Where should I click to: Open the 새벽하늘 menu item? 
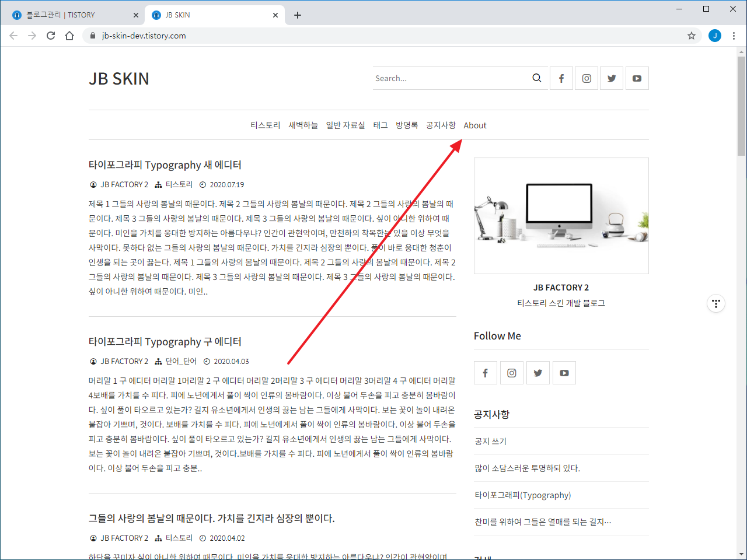[303, 125]
